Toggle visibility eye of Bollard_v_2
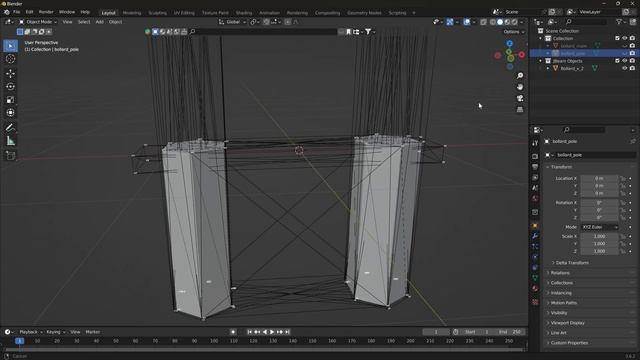 click(x=624, y=68)
